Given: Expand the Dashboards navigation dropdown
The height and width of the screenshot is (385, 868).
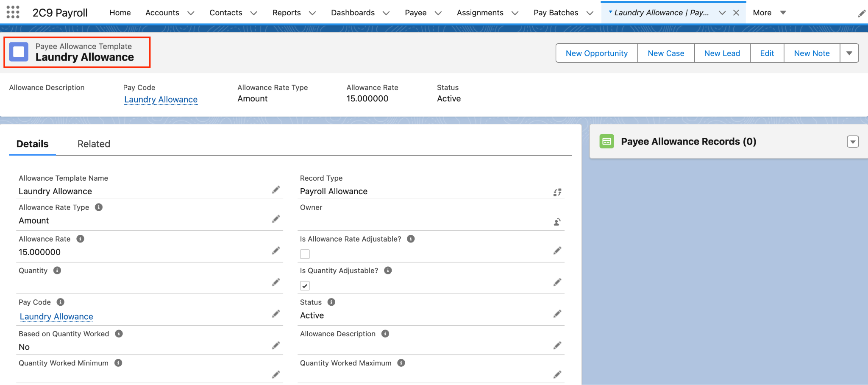Looking at the screenshot, I should (386, 13).
